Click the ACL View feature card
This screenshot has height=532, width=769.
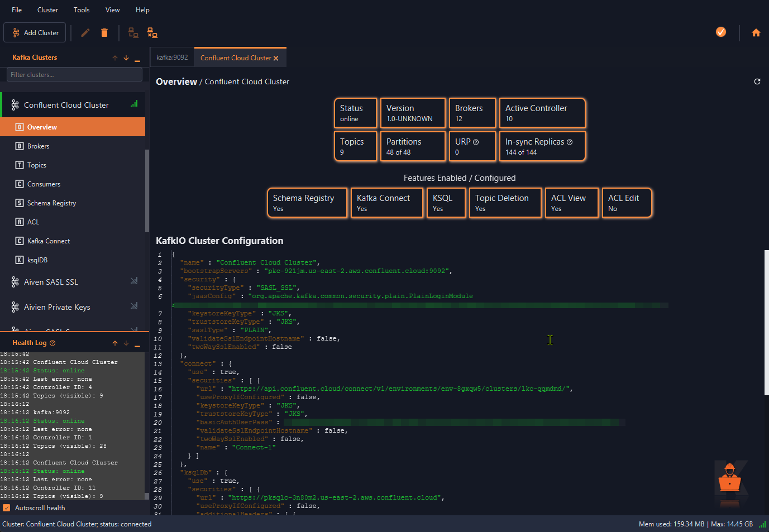tap(572, 203)
